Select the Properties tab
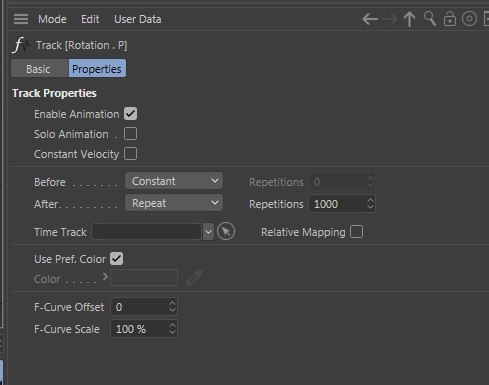Screen dimensions: 489x385 click(97, 69)
